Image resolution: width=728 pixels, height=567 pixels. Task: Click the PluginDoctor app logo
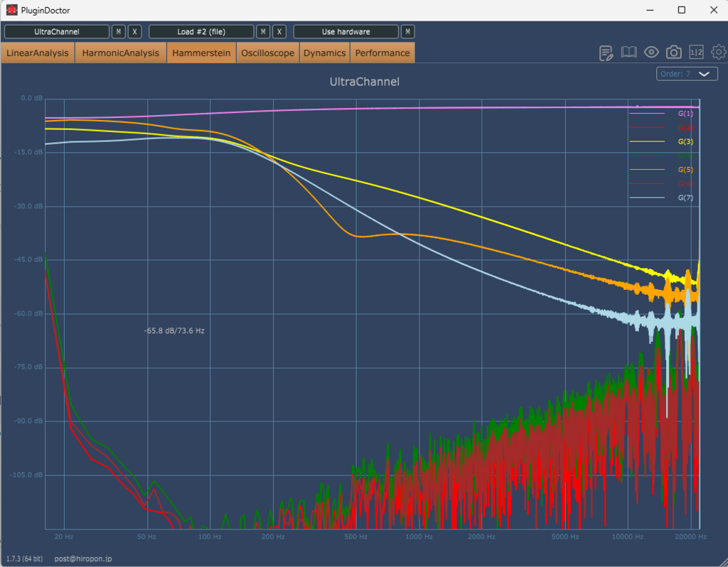coord(11,10)
